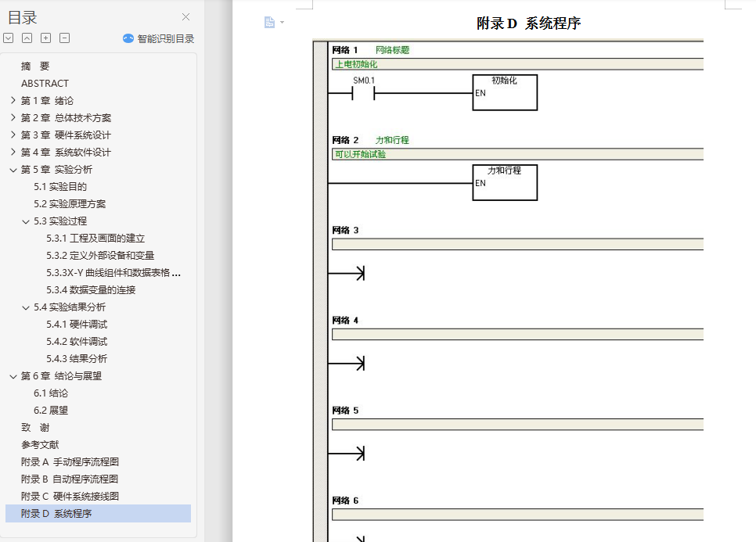Click 初始化 subroutine block
Viewport: 756px width, 542px height.
pos(505,92)
